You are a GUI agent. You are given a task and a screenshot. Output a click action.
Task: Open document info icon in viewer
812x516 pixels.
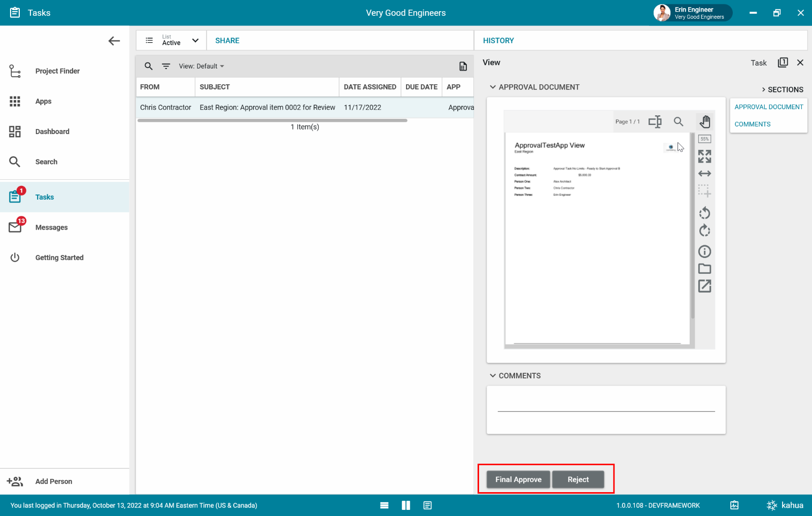point(704,251)
